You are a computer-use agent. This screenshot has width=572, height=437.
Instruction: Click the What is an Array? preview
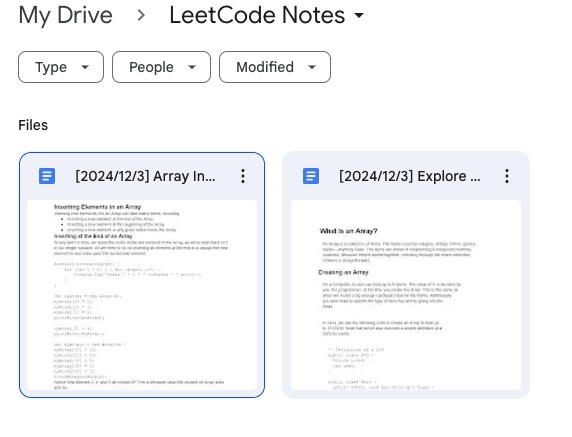coord(406,295)
